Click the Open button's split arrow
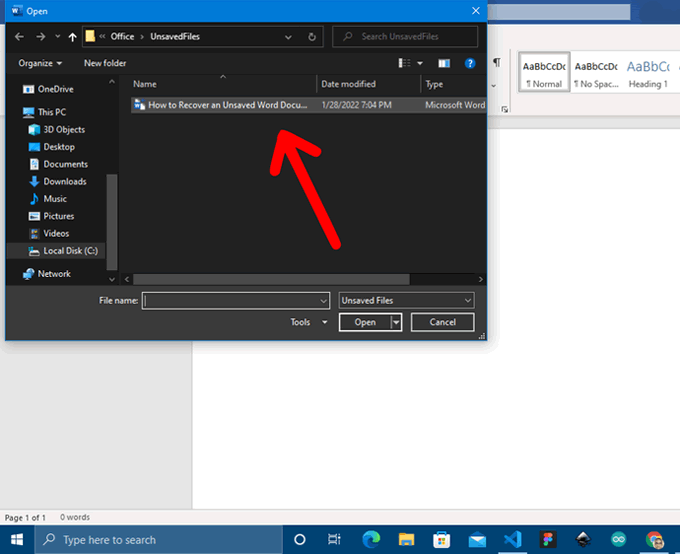680x554 pixels. 397,322
